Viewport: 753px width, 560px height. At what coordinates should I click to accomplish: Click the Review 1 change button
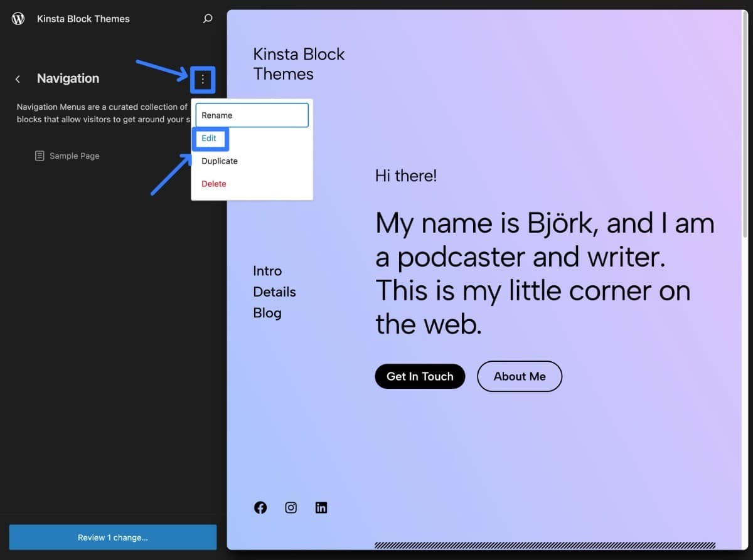tap(112, 537)
